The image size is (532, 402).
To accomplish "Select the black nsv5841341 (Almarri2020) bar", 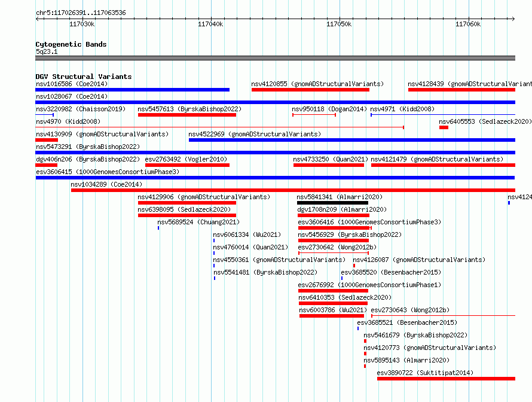I will (332, 203).
